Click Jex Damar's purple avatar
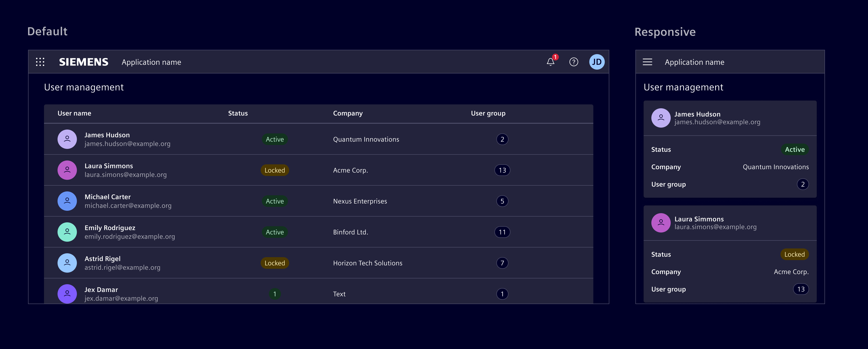The height and width of the screenshot is (349, 868). (67, 294)
